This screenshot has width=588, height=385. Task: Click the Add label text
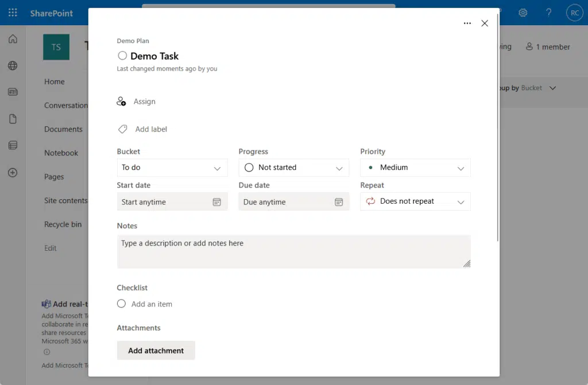tap(151, 129)
